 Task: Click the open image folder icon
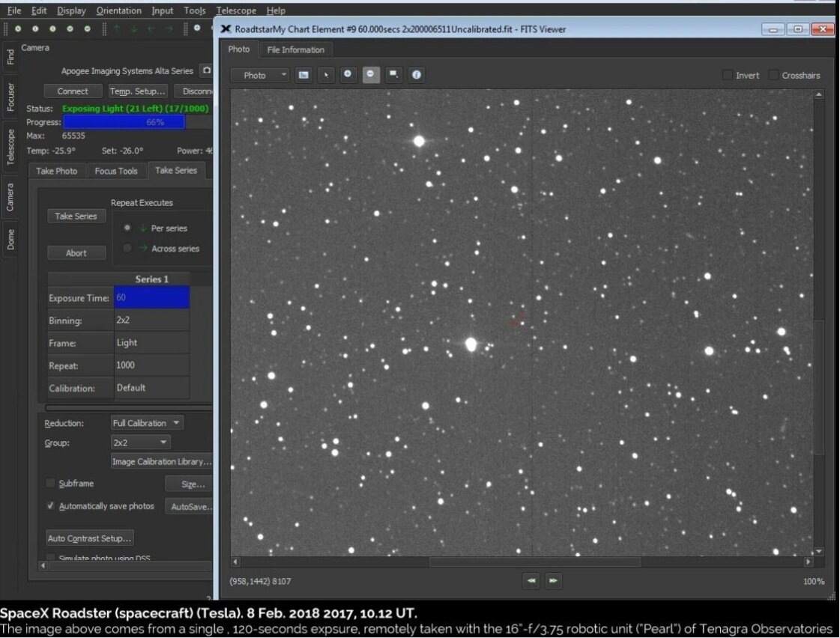[303, 75]
